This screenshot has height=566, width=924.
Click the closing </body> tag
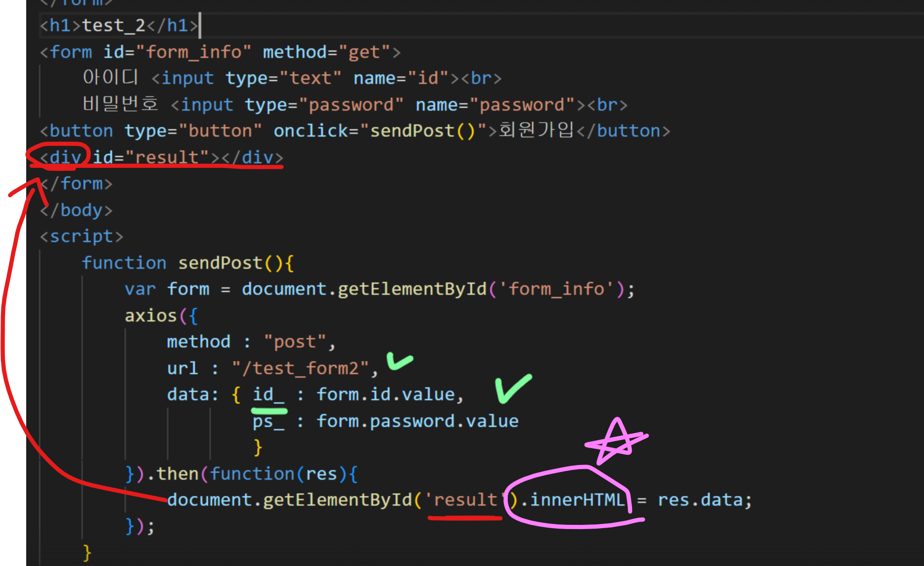76,210
